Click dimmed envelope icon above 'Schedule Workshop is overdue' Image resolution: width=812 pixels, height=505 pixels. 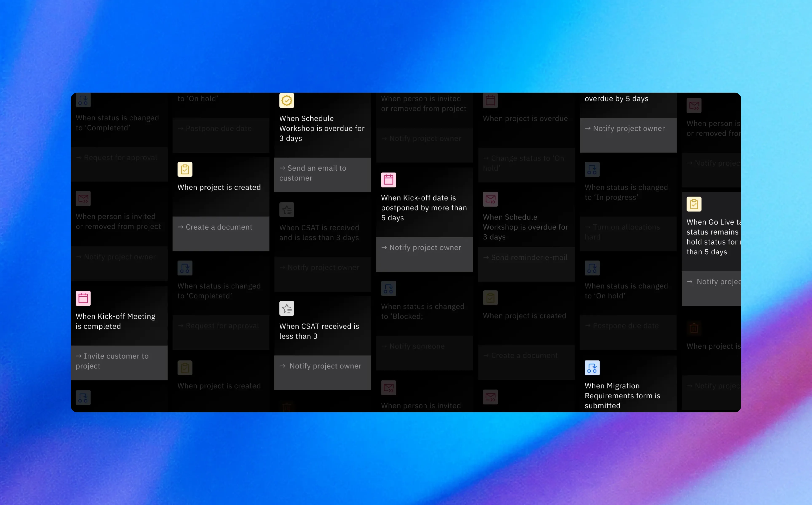pos(490,199)
